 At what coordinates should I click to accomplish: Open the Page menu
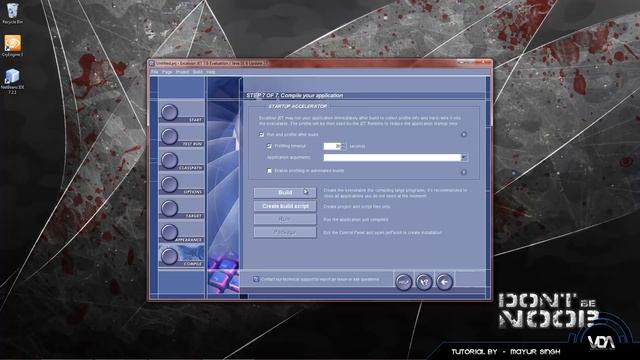click(x=167, y=72)
